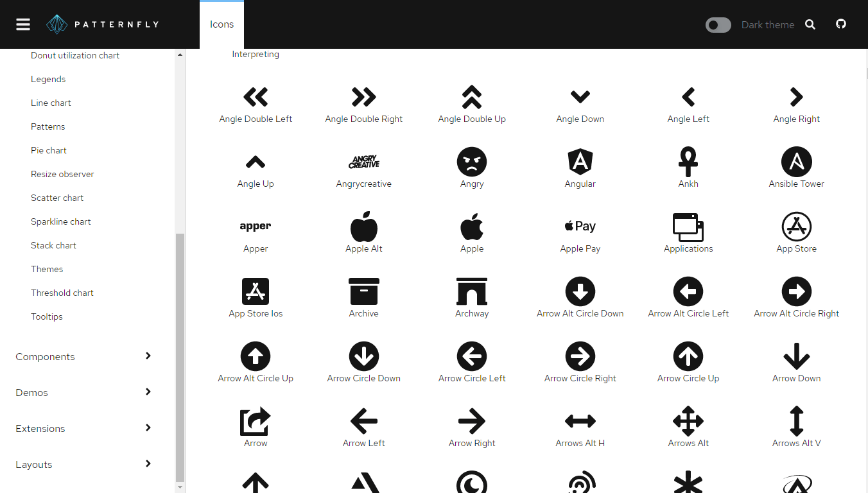Viewport: 868px width, 493px height.
Task: Click sidebar scrollbar up arrow
Action: click(180, 55)
